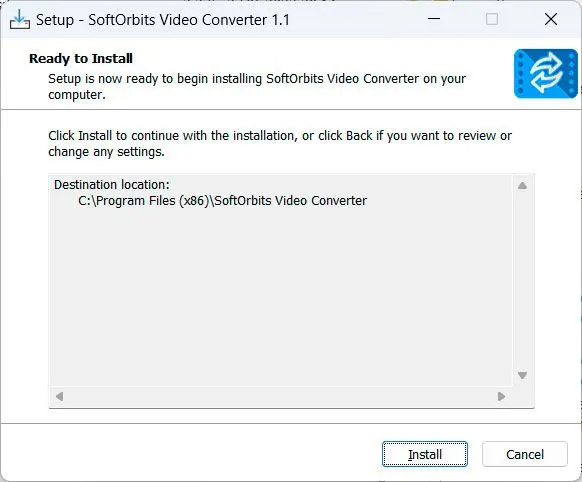Cancel the setup wizard
The image size is (582, 482).
pyautogui.click(x=525, y=454)
